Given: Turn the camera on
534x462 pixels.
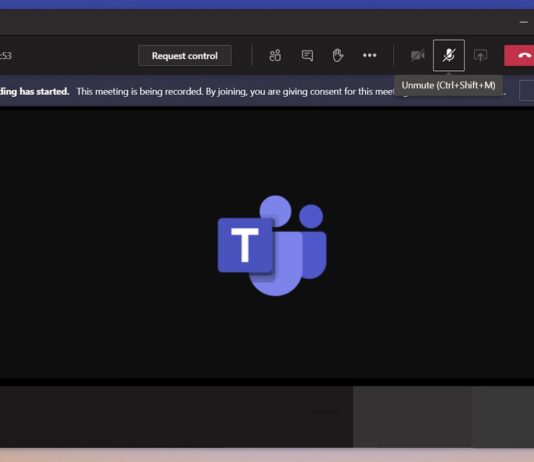Looking at the screenshot, I should tap(418, 55).
